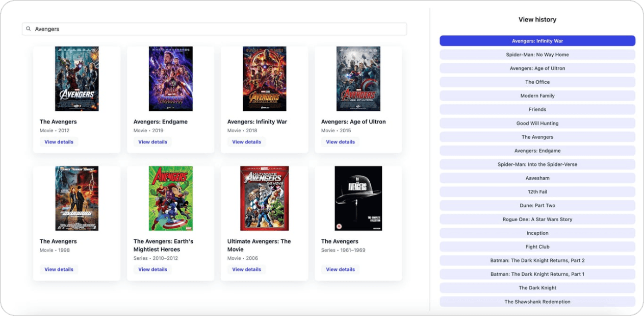View details for The Avengers 1998 movie

point(59,270)
